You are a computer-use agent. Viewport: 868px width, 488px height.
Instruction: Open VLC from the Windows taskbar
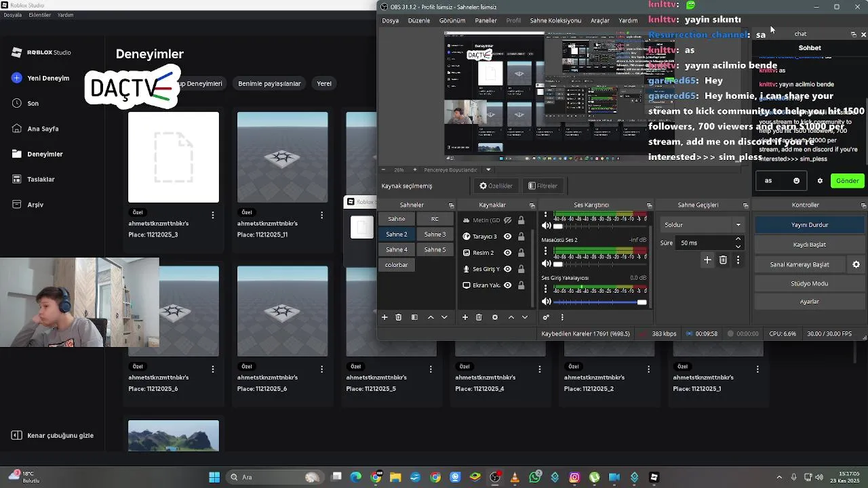(x=515, y=477)
